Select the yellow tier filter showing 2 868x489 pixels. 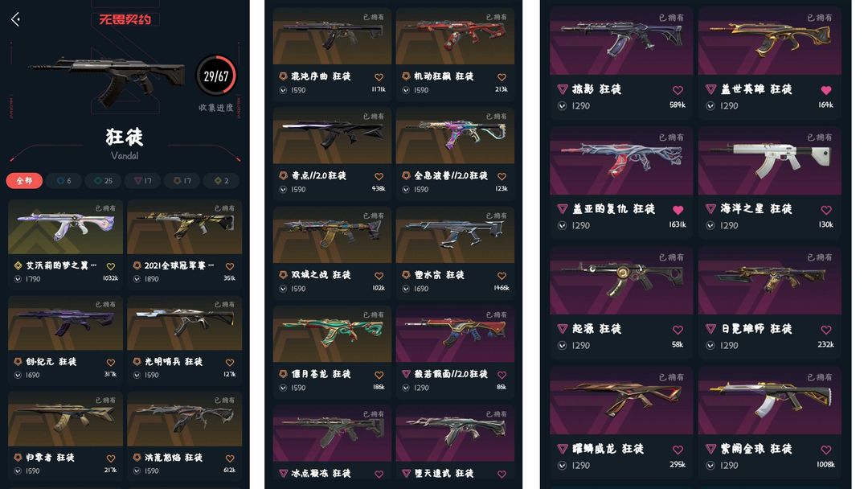point(222,180)
